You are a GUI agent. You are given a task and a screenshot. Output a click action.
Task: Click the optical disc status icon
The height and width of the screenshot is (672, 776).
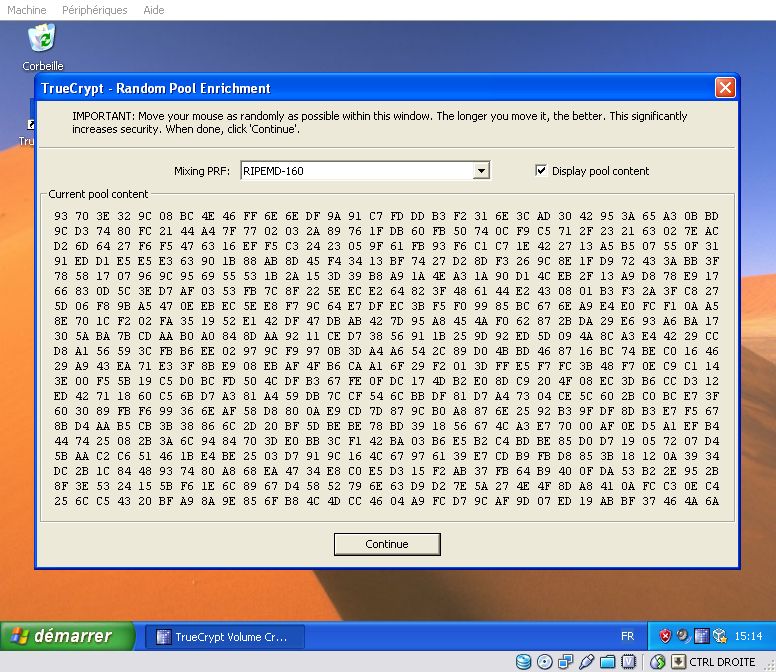[x=544, y=662]
